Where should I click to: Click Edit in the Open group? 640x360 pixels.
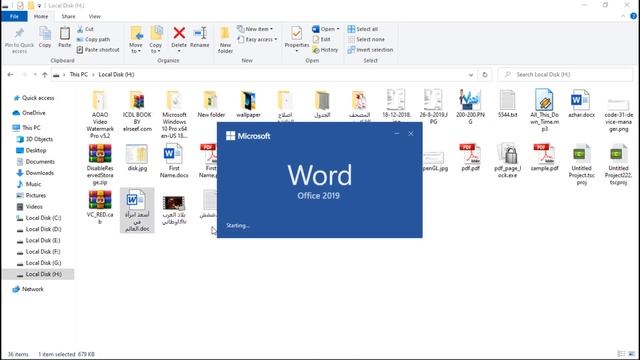click(x=322, y=39)
